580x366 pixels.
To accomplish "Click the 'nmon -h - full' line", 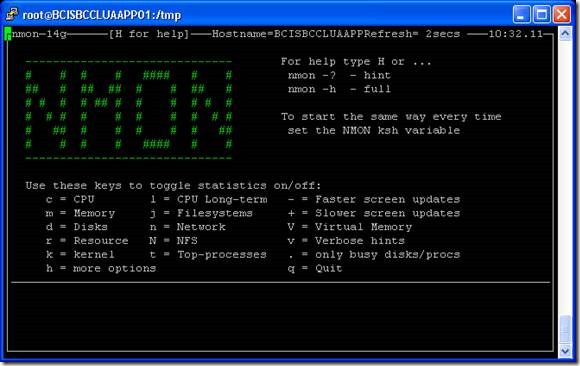I will click(339, 89).
